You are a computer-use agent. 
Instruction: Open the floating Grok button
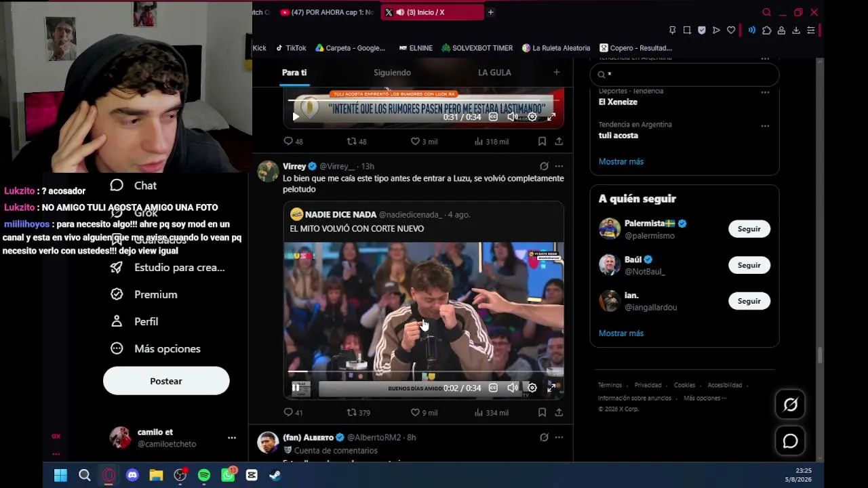[x=790, y=405]
